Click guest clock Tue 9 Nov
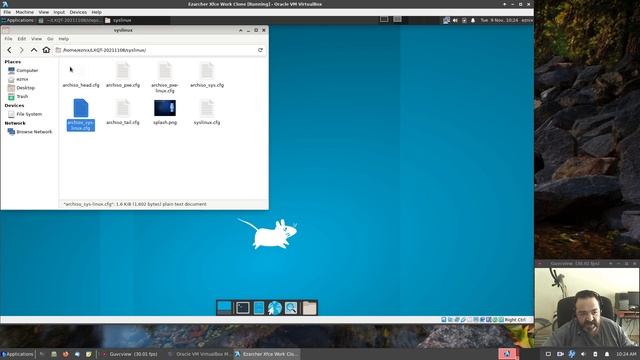Image resolution: width=640 pixels, height=360 pixels. [x=499, y=20]
